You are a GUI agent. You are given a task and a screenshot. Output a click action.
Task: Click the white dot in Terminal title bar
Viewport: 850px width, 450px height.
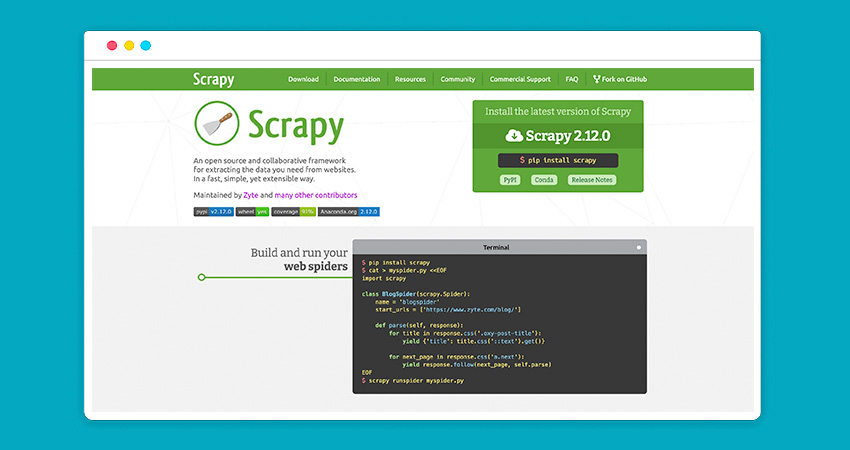pos(639,248)
